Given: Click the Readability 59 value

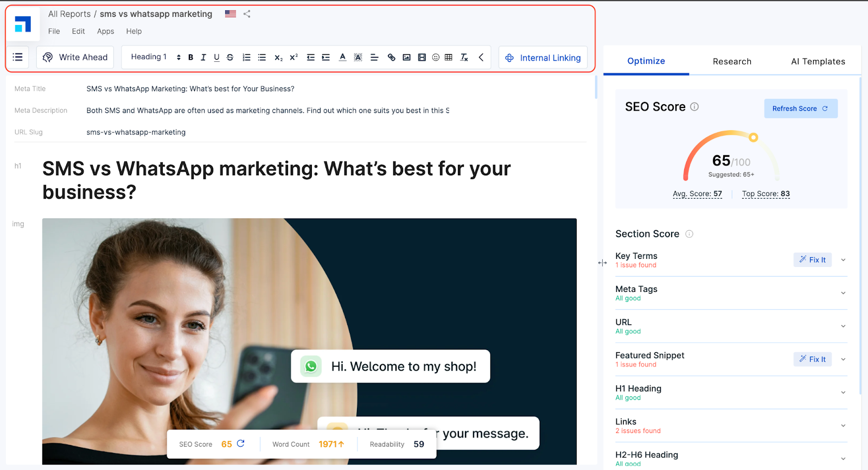Looking at the screenshot, I should [419, 444].
